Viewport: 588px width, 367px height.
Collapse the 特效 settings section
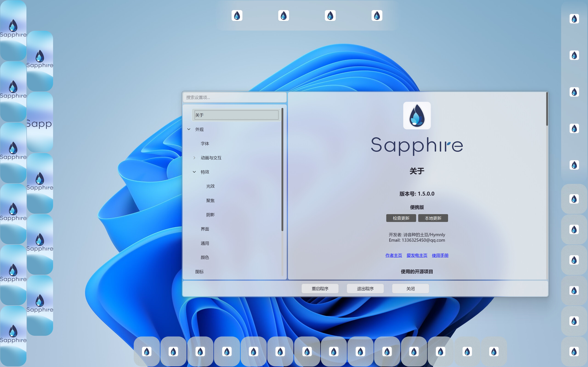click(194, 172)
